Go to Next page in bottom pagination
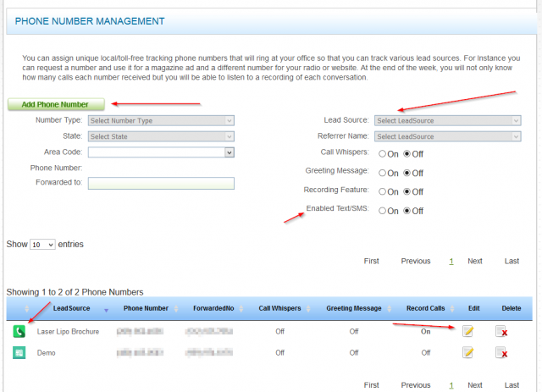 [x=475, y=385]
